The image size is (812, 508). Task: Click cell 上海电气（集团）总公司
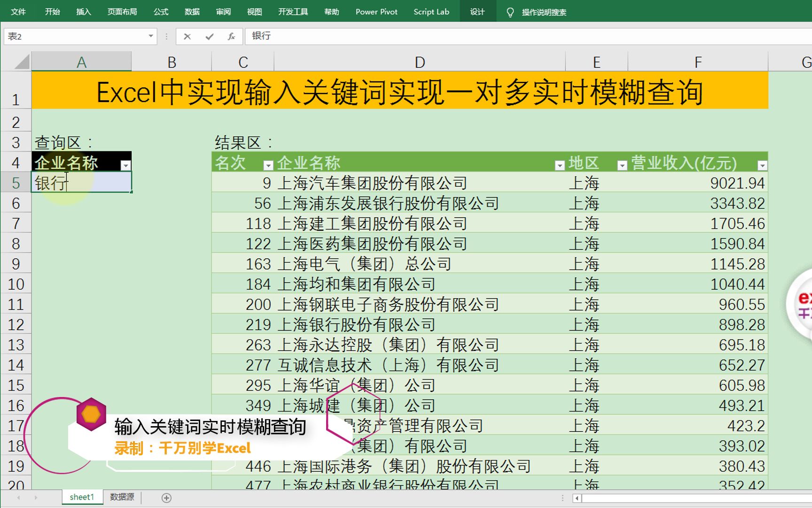point(420,263)
